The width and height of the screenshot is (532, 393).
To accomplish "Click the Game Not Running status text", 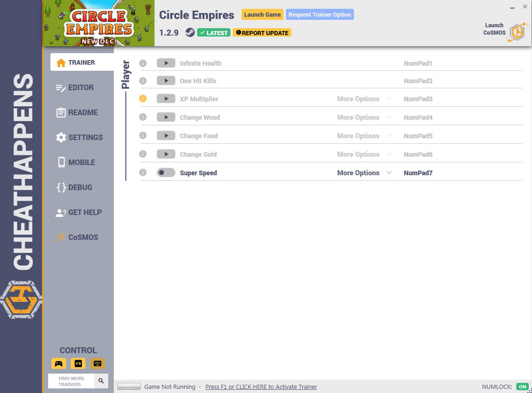I will (170, 387).
